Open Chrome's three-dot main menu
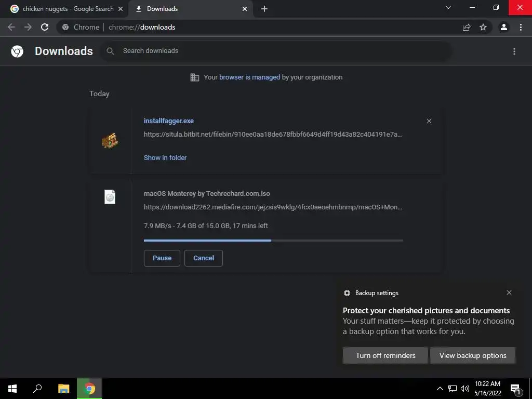This screenshot has height=399, width=532. coord(521,27)
